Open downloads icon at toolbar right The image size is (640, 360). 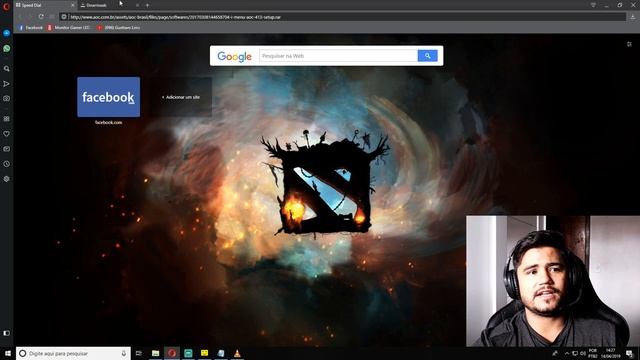[x=633, y=17]
